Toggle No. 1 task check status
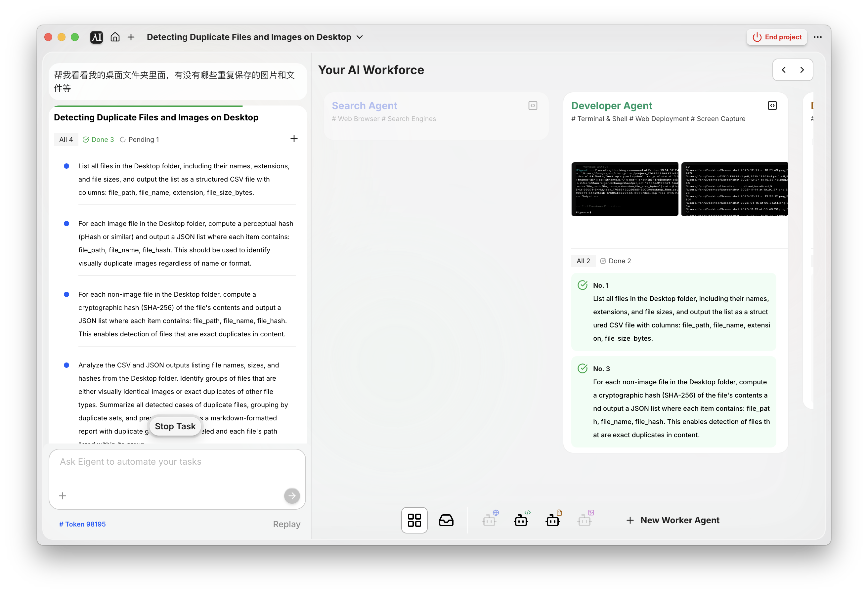868x594 pixels. pos(582,285)
